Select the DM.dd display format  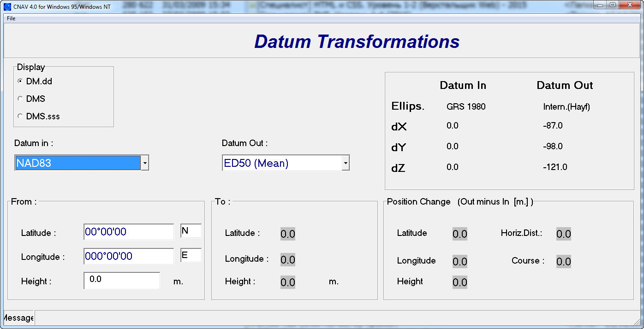20,81
